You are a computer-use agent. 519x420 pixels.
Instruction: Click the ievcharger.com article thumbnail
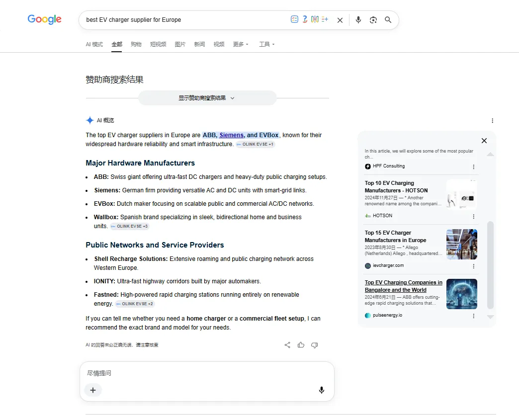462,244
